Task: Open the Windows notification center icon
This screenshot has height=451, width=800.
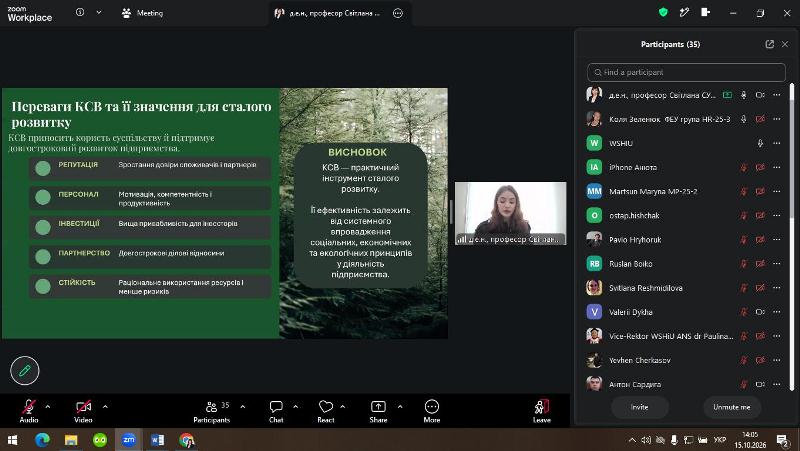Action: pos(783,440)
